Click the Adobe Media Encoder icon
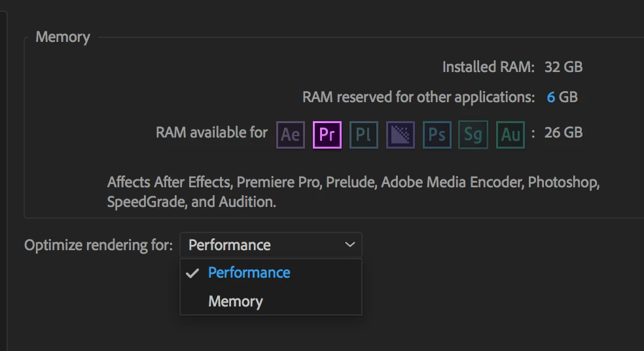This screenshot has height=351, width=644. (401, 134)
